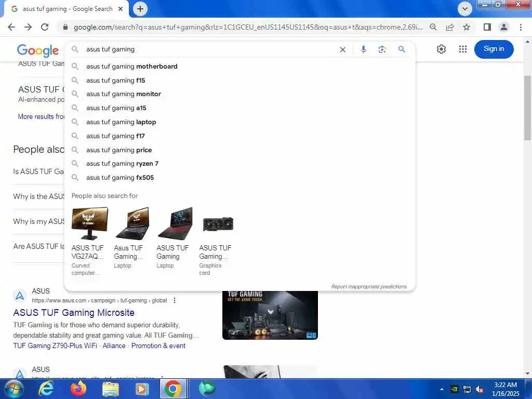Select suggestion asus tuf gaming motherboard
The width and height of the screenshot is (532, 399).
(x=240, y=66)
